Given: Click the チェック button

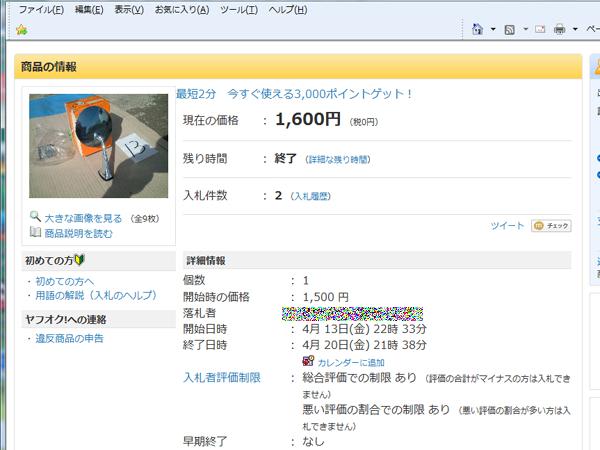Looking at the screenshot, I should [x=551, y=226].
